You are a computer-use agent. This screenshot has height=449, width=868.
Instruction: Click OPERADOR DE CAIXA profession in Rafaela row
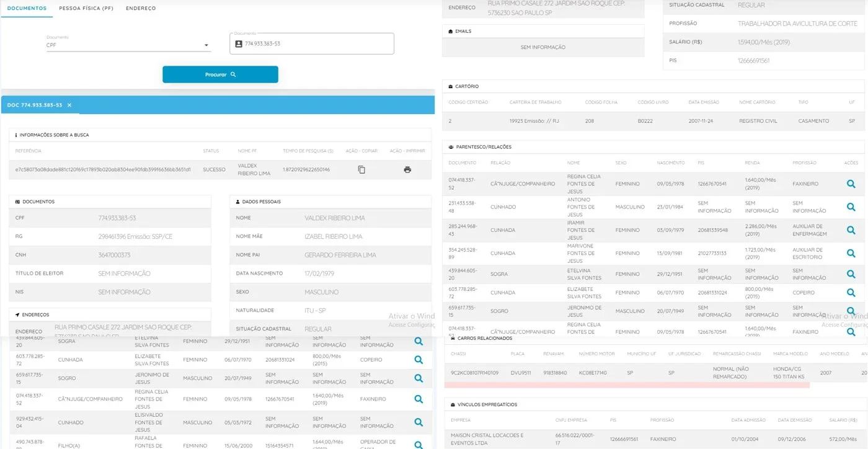click(x=378, y=445)
